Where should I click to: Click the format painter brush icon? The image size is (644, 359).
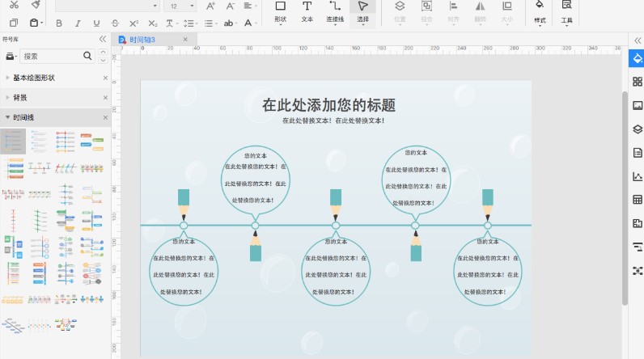(36, 5)
